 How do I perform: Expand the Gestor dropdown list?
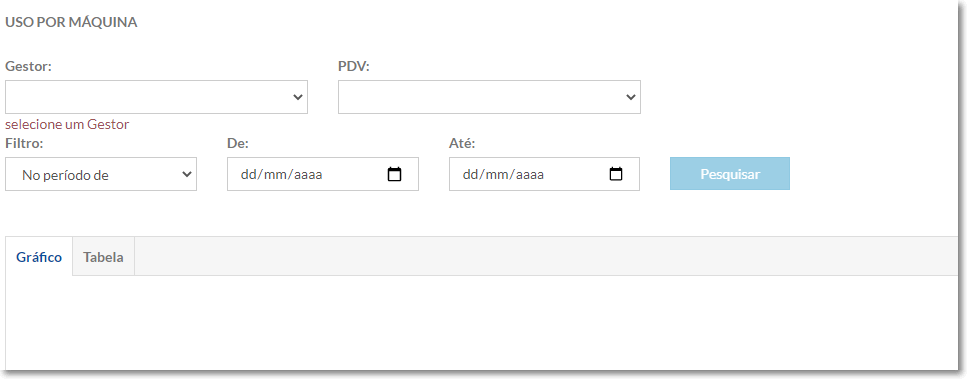pyautogui.click(x=156, y=97)
